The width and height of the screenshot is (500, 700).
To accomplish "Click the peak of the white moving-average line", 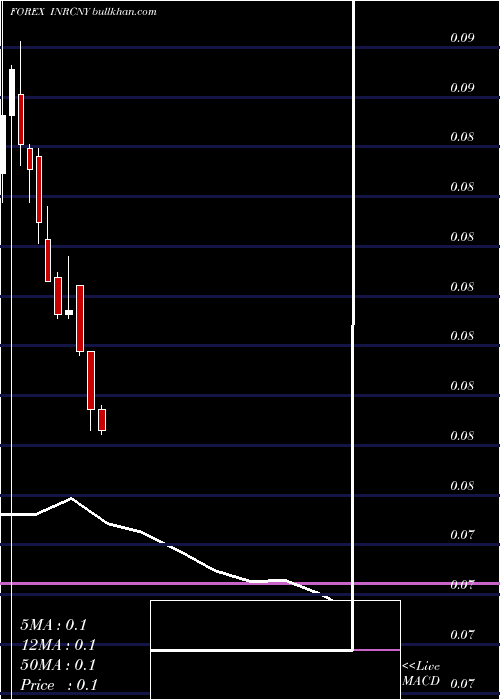I will (x=71, y=498).
